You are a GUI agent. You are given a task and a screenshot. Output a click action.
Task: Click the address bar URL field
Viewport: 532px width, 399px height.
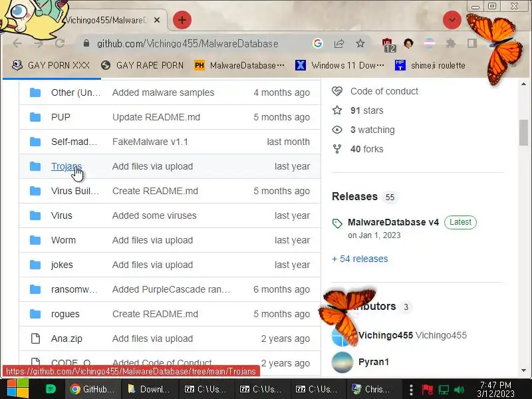tap(188, 43)
